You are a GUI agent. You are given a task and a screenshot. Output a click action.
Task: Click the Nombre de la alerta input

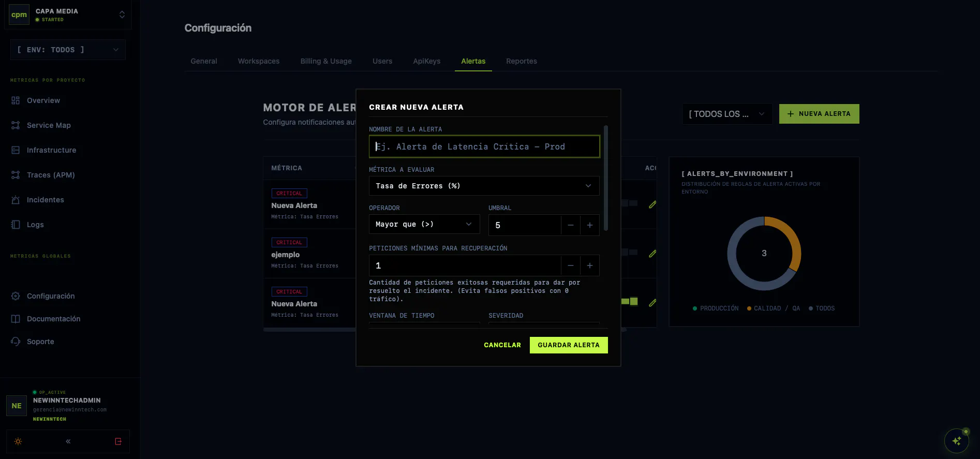[x=484, y=146]
